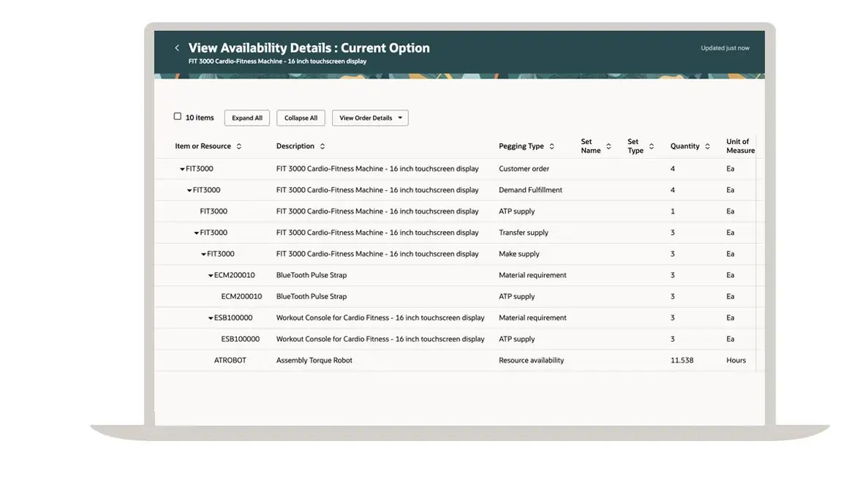Screen dimensions: 868x490
Task: Sort by Pegging Type column
Action: pyautogui.click(x=552, y=146)
